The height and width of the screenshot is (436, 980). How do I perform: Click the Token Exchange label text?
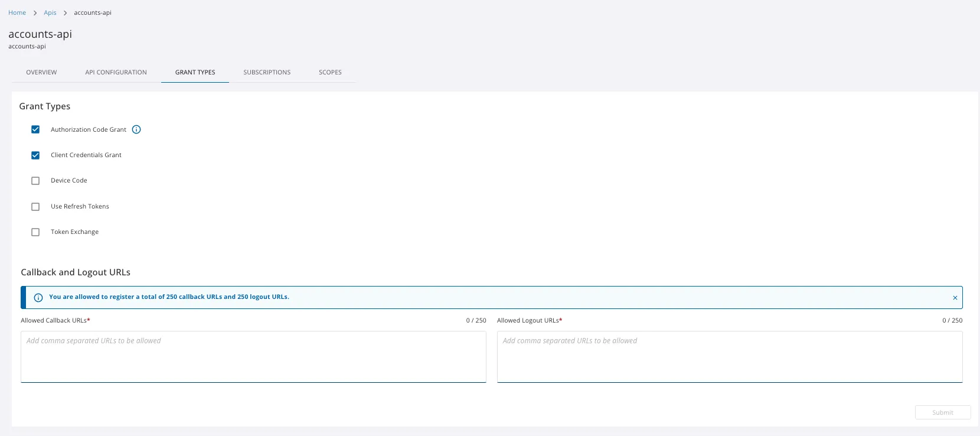coord(74,232)
